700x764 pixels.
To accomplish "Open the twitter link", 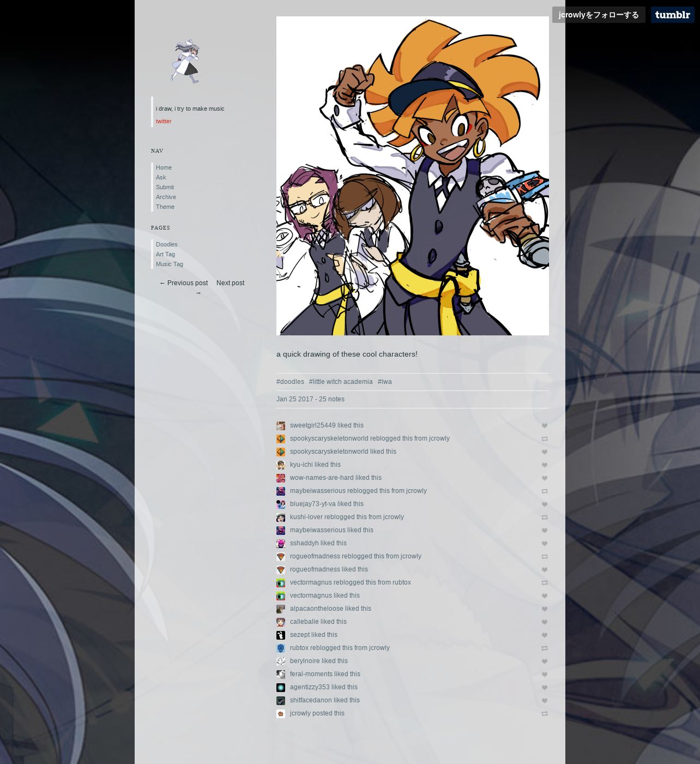I will point(164,121).
